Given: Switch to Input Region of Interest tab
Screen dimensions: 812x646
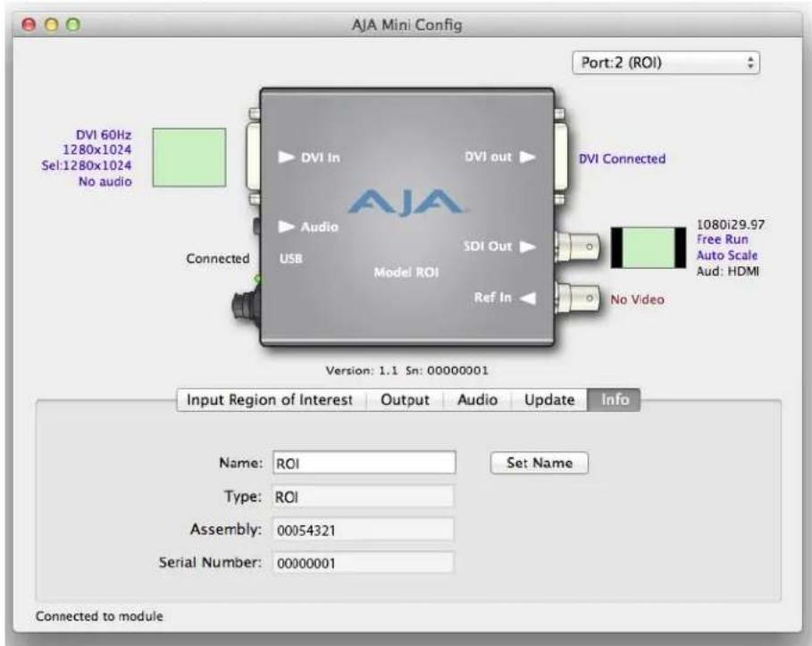Looking at the screenshot, I should pyautogui.click(x=270, y=400).
